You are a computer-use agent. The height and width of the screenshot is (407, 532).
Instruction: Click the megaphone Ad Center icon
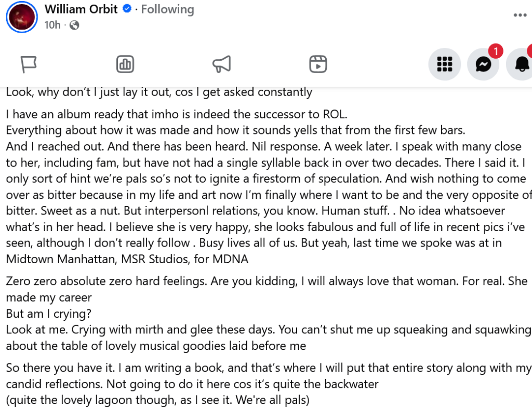[x=221, y=64]
